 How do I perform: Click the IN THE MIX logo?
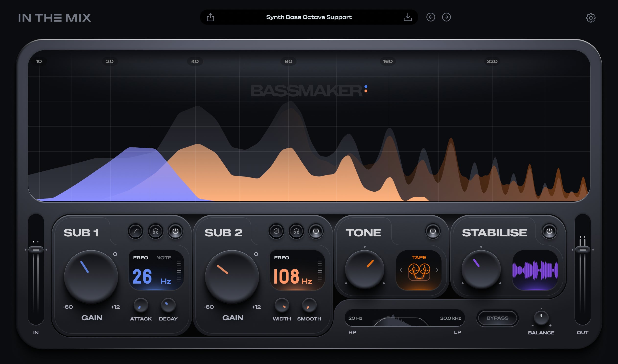click(55, 18)
